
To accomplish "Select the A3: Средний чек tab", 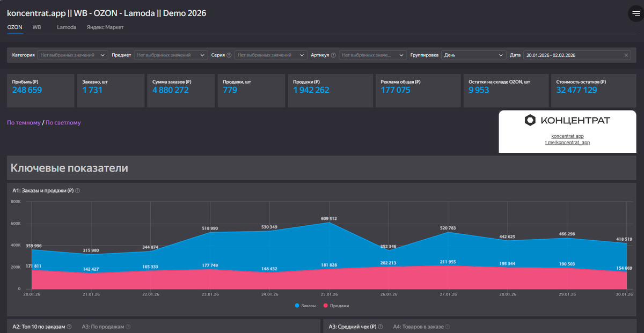I will [353, 327].
